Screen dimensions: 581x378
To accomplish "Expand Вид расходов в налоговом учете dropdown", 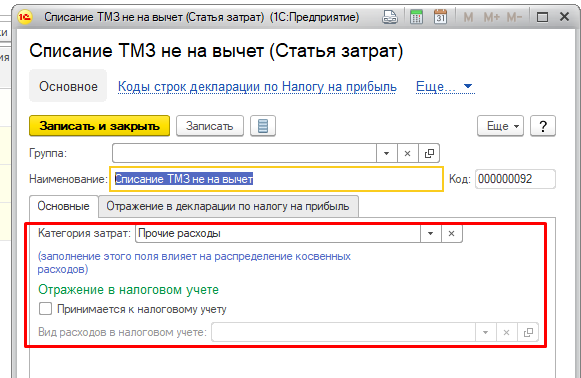I will [485, 332].
